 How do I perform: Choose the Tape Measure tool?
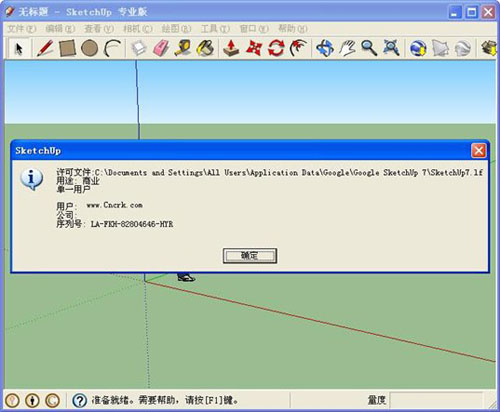(183, 48)
